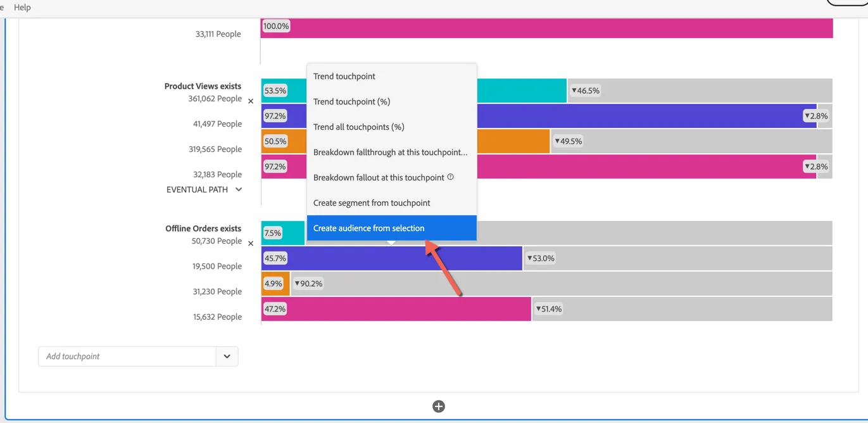
Task: Choose Breakdown fallthrough at this touchpoint
Action: tap(392, 153)
